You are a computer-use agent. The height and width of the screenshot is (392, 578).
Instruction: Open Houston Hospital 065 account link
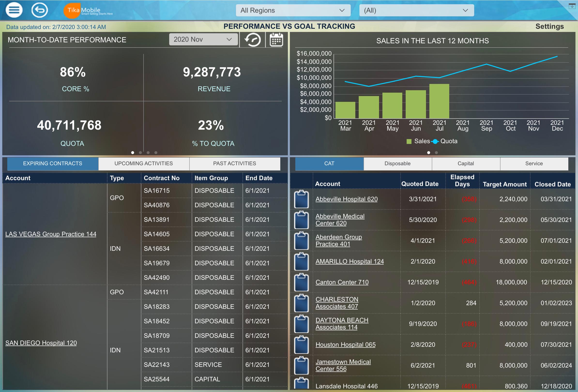(345, 345)
